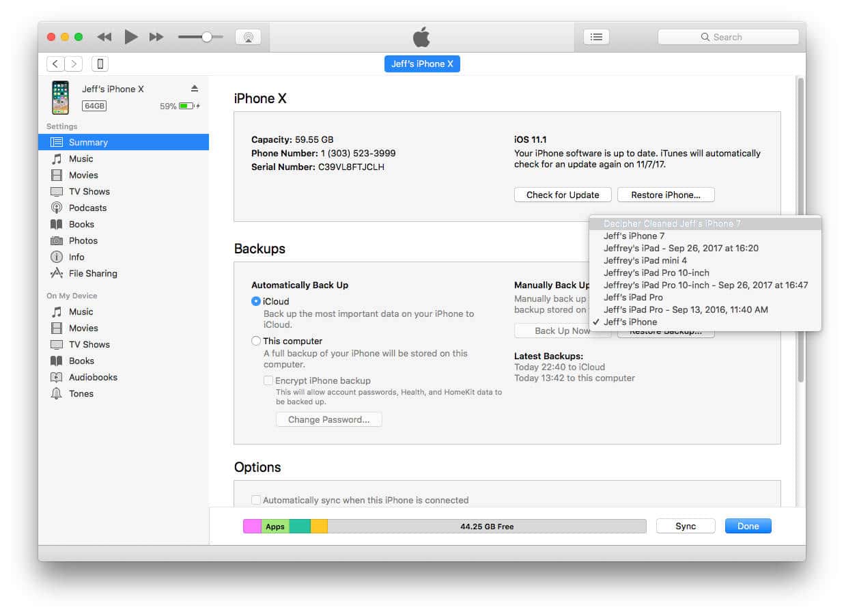This screenshot has width=844, height=616.
Task: Skip to next track with the fast-forward icon
Action: 156,37
